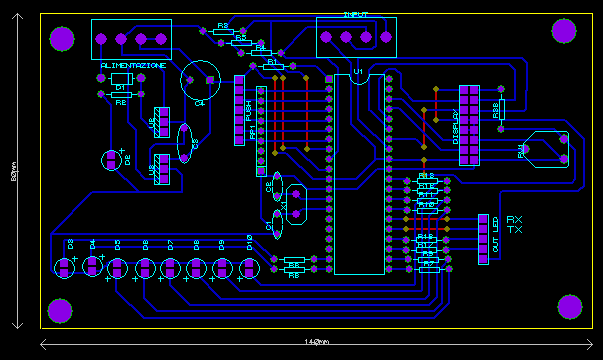Image resolution: width=603 pixels, height=360 pixels.
Task: Select the 140mm horizontal dimension label
Action: point(317,342)
